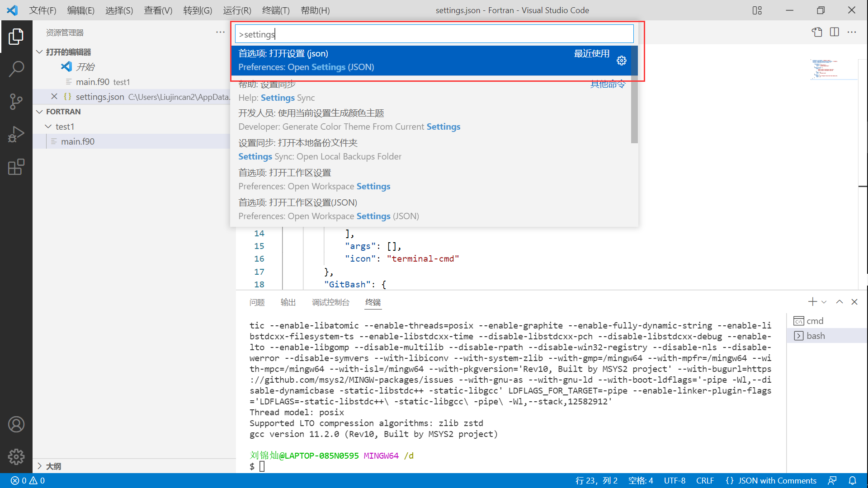Switch to the 调试控制台 tab

click(330, 302)
